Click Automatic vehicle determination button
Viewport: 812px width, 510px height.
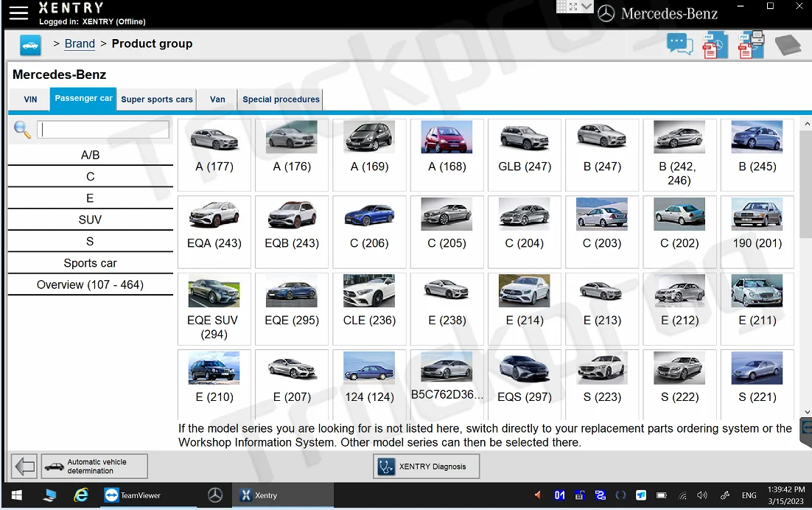[94, 467]
